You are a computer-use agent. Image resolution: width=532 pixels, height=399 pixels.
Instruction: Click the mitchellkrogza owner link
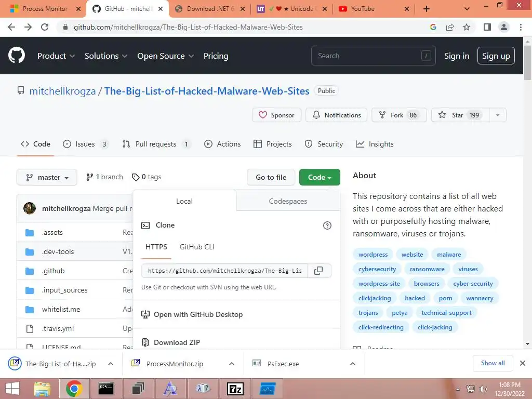click(x=62, y=91)
